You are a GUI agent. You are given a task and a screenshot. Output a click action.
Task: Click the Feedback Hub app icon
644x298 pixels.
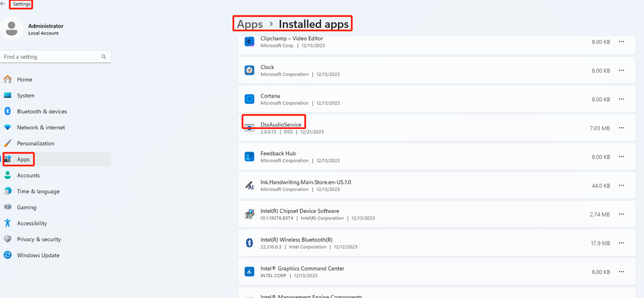point(250,156)
